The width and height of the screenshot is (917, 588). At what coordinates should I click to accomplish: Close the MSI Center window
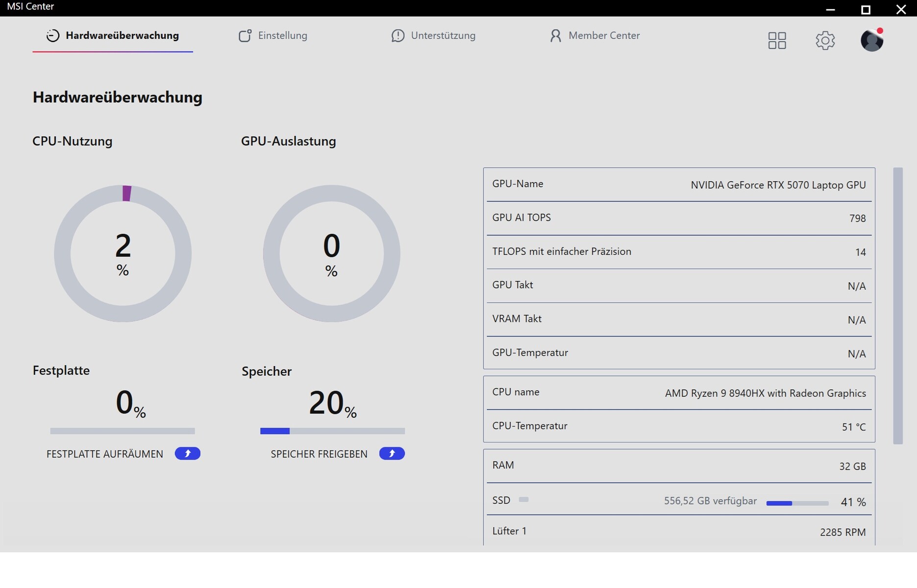coord(901,9)
